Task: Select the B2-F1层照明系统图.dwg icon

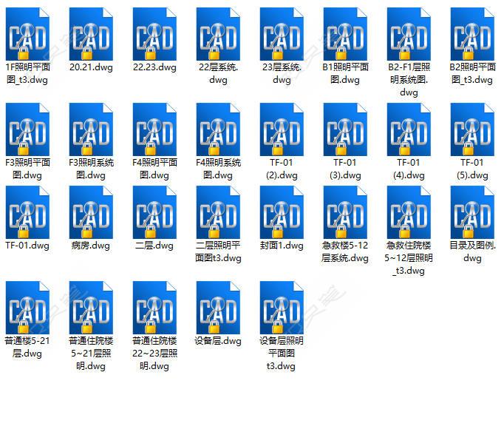Action: [x=409, y=34]
